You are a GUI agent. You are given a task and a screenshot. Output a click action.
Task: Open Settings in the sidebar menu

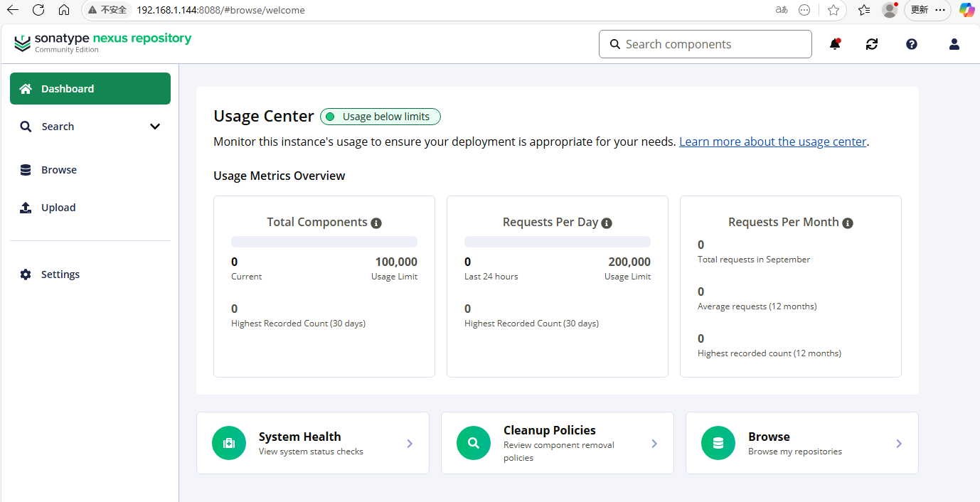tap(90, 274)
